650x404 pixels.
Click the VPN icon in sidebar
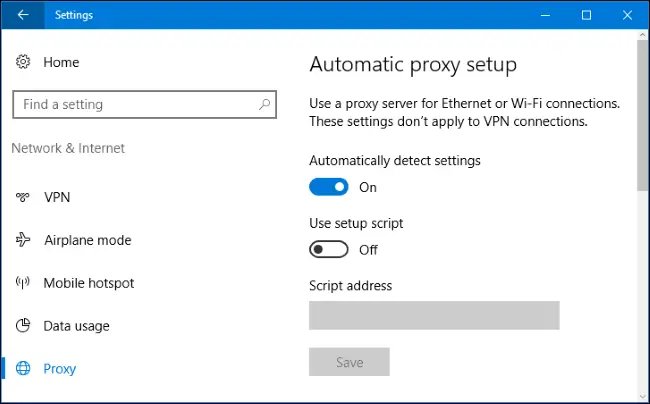(x=23, y=197)
